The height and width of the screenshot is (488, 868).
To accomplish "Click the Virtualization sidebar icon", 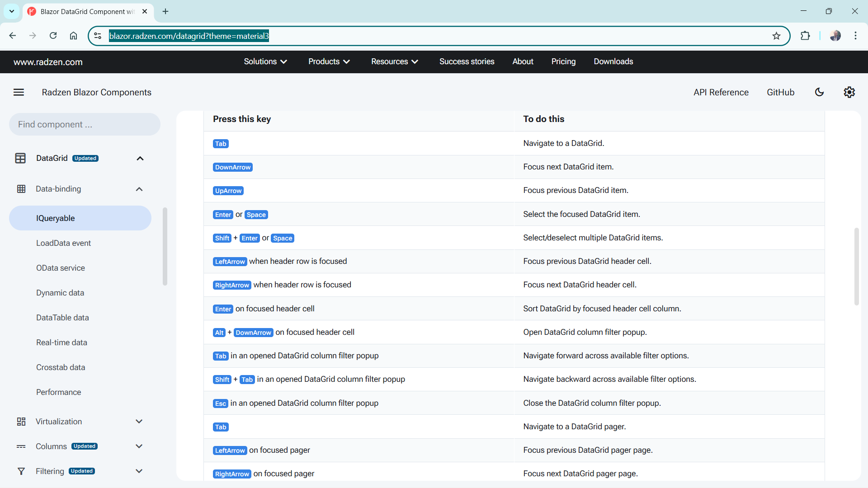I will (x=21, y=422).
